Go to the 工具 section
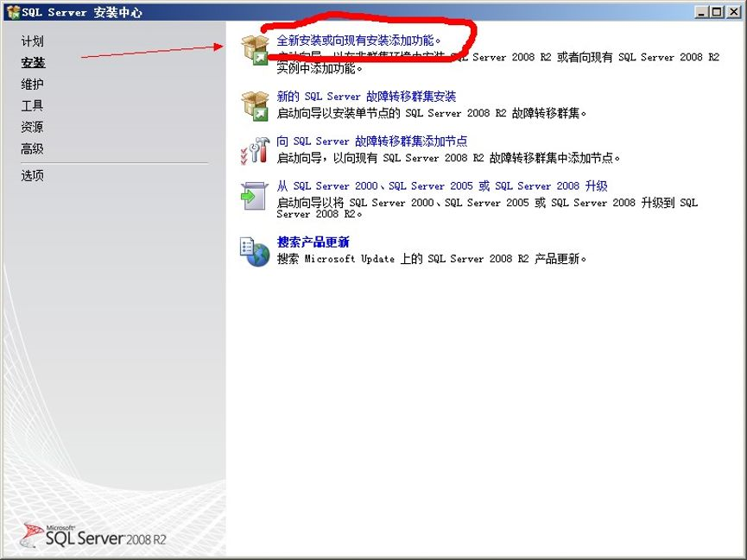Image resolution: width=747 pixels, height=560 pixels. 32,106
